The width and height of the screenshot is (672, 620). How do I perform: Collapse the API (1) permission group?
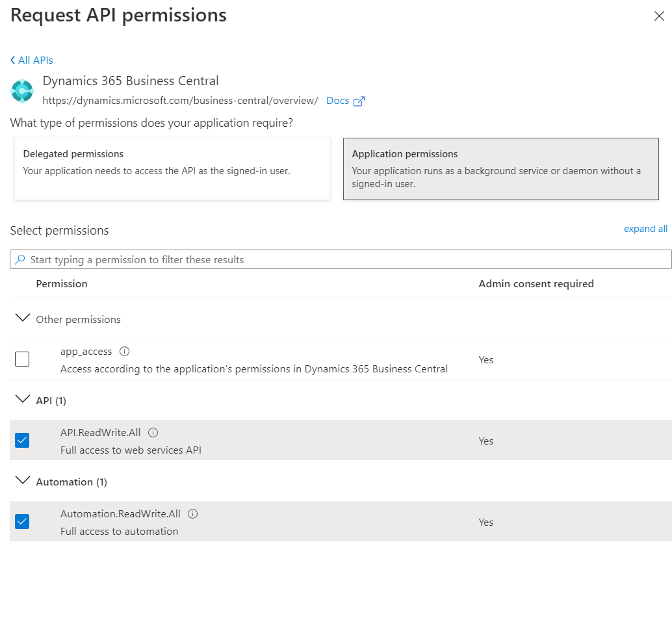coord(23,400)
